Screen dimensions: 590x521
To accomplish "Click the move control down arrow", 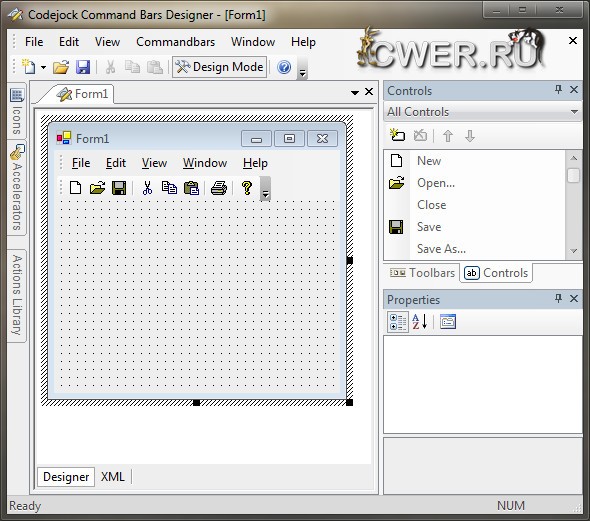I will [470, 136].
